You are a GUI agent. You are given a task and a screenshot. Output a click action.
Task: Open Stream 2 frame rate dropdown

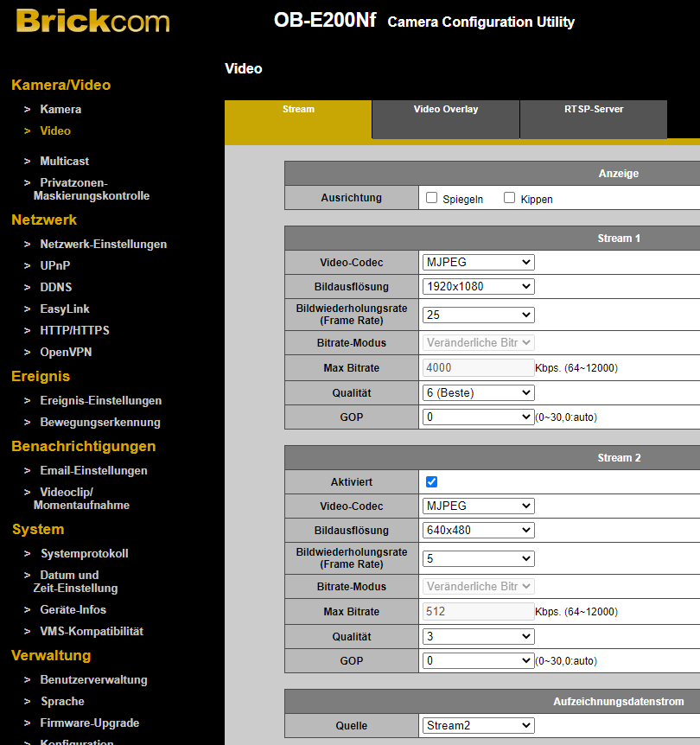(x=478, y=558)
